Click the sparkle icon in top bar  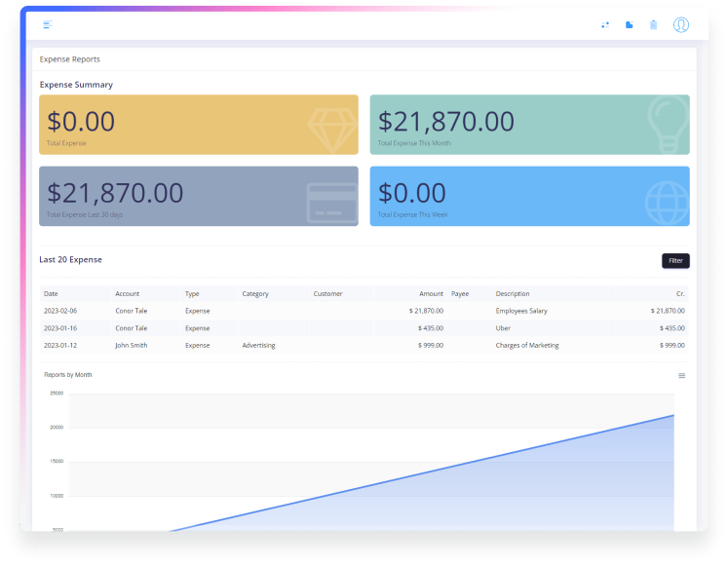coord(605,25)
